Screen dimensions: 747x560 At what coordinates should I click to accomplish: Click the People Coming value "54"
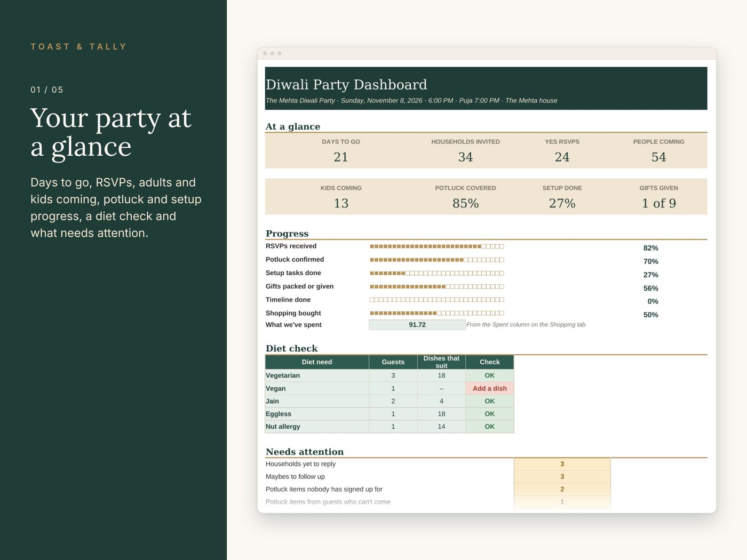658,157
